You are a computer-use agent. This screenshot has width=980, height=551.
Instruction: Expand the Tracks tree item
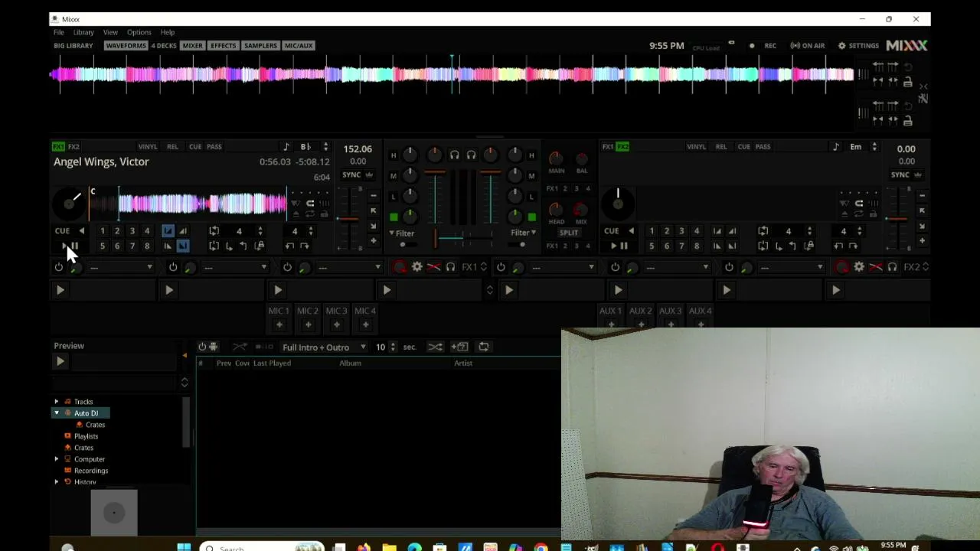tap(56, 401)
